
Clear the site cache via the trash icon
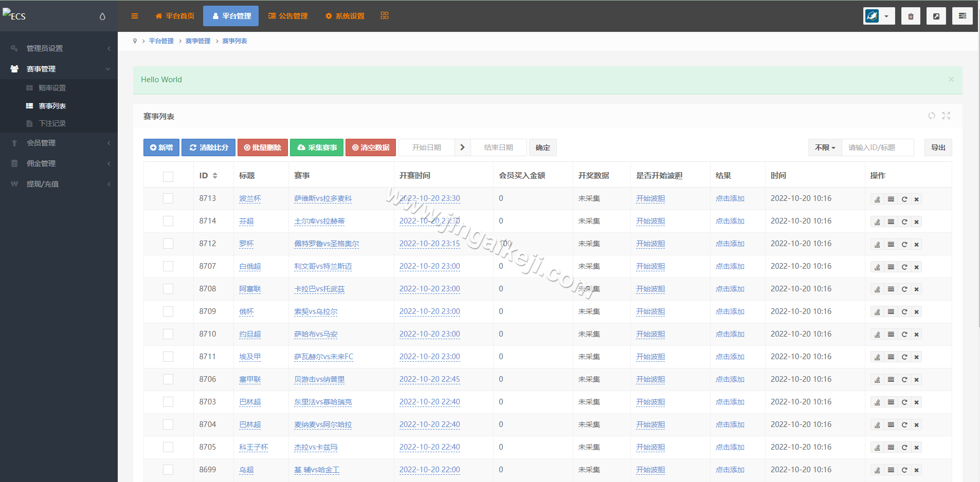[911, 16]
